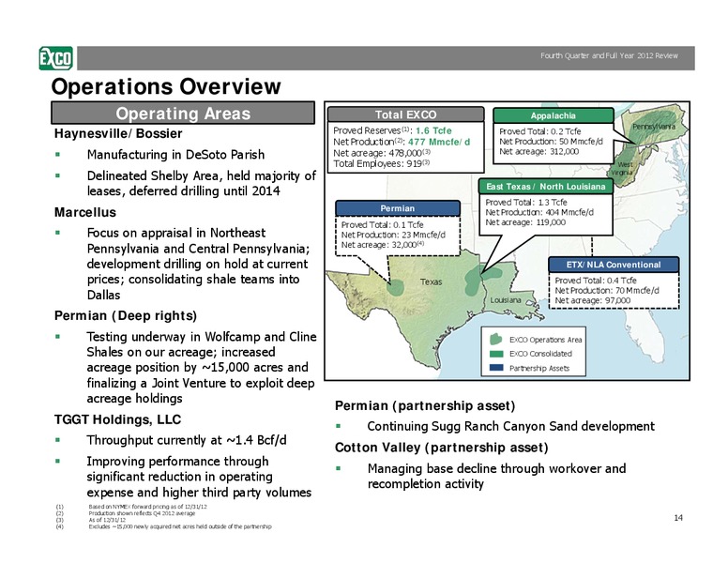Image resolution: width=728 pixels, height=563 pixels.
Task: Click the Permian callout header
Action: click(398, 208)
